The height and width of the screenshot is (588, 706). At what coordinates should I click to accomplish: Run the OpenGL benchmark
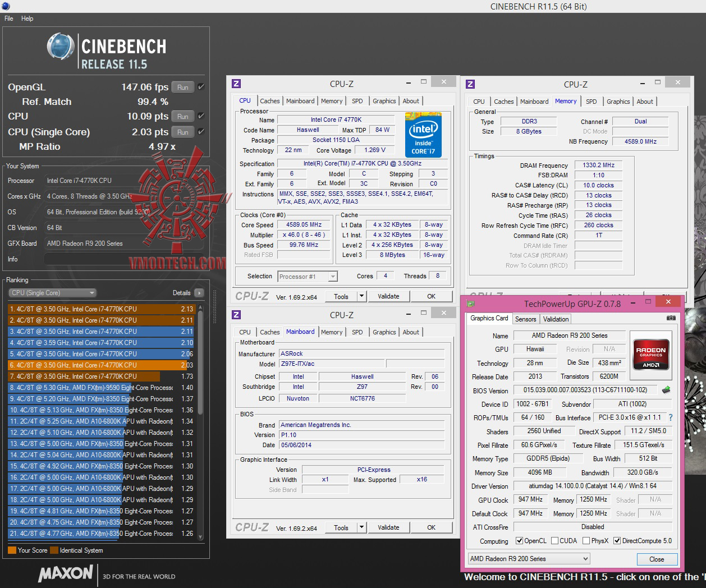pyautogui.click(x=183, y=87)
